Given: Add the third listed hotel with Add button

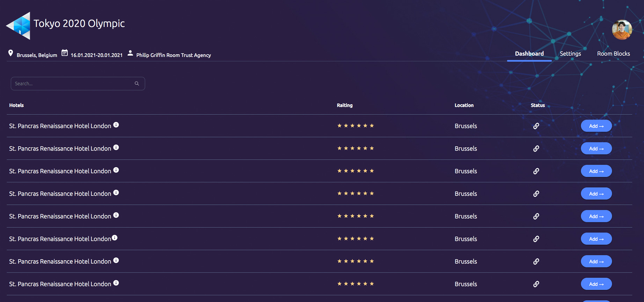Looking at the screenshot, I should point(596,171).
